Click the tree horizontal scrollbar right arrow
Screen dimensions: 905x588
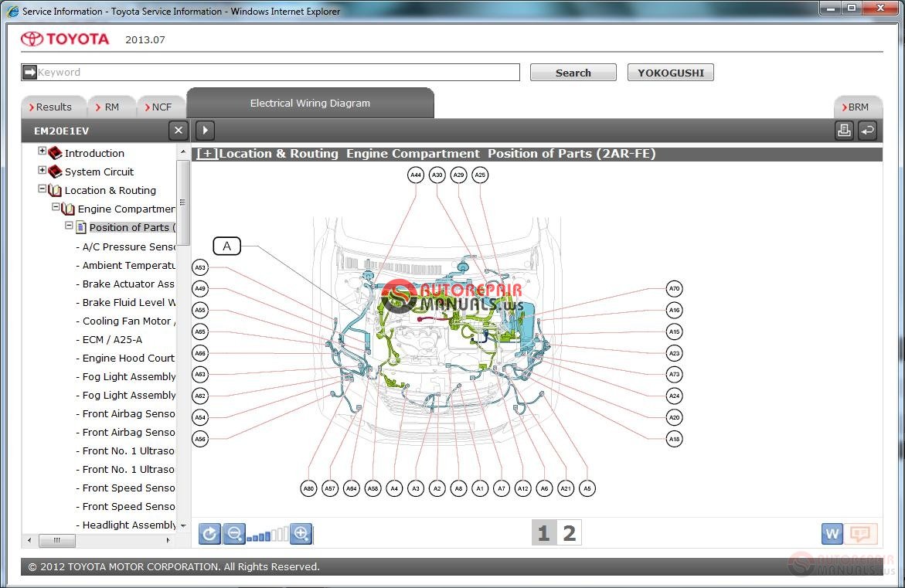coord(168,540)
